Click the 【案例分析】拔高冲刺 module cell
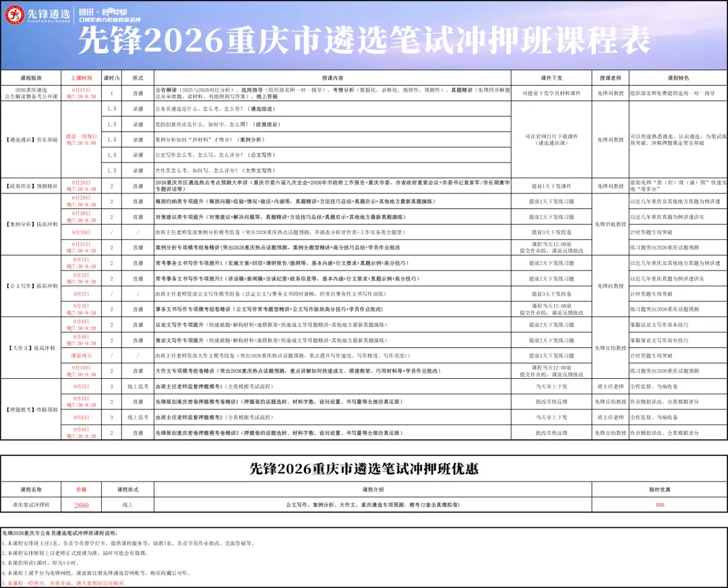The height and width of the screenshot is (588, 728). [31, 225]
